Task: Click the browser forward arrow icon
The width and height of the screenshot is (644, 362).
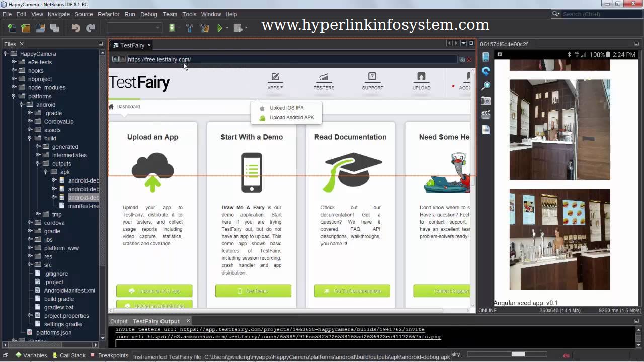Action: (x=122, y=59)
